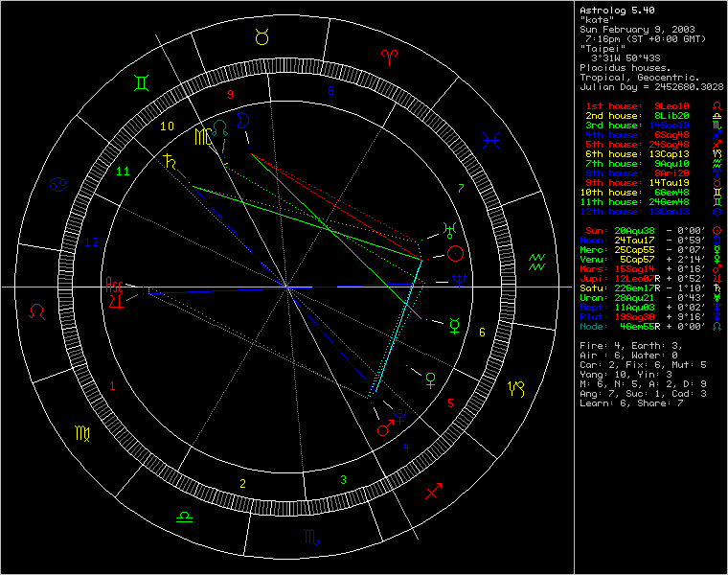Click the Fire and Earth element counts line
This screenshot has width=728, height=575.
(631, 346)
